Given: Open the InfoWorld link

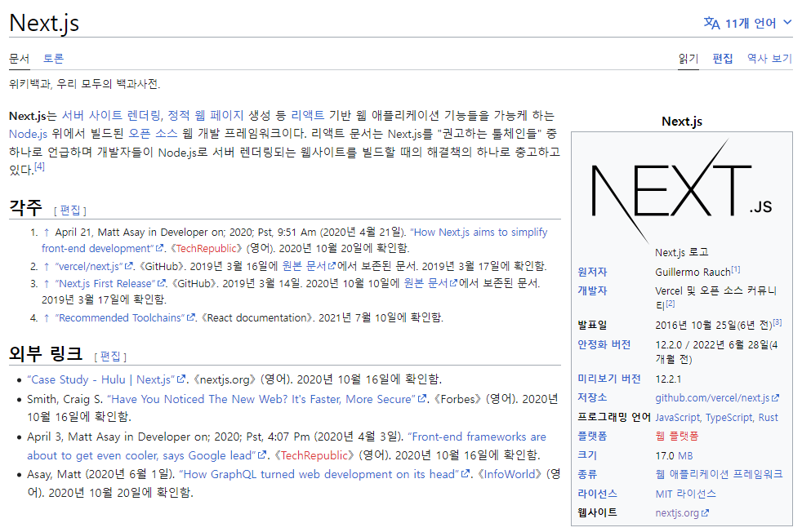Looking at the screenshot, I should [509, 474].
